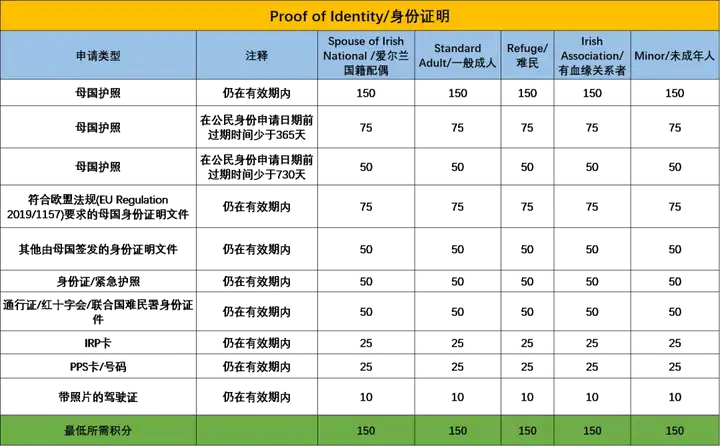
Task: Select the '注释' column header
Action: (257, 56)
